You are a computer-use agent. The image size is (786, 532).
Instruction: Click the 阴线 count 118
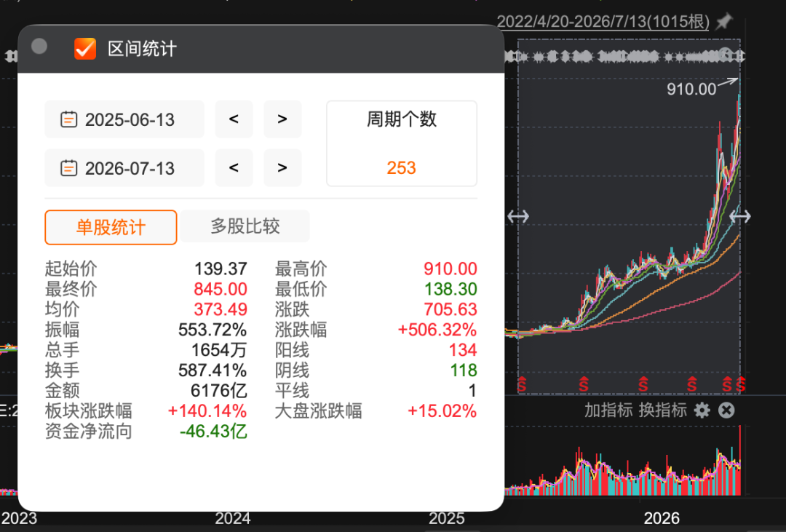[x=463, y=370]
